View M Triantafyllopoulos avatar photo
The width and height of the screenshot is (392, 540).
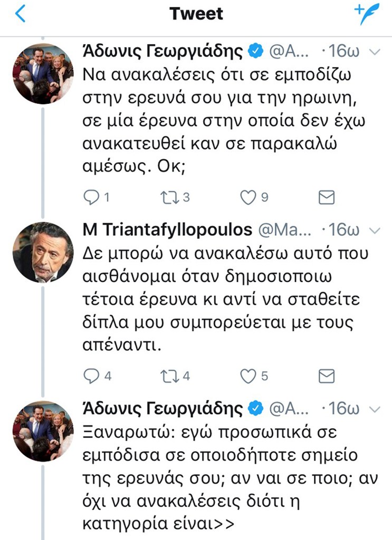[43, 252]
